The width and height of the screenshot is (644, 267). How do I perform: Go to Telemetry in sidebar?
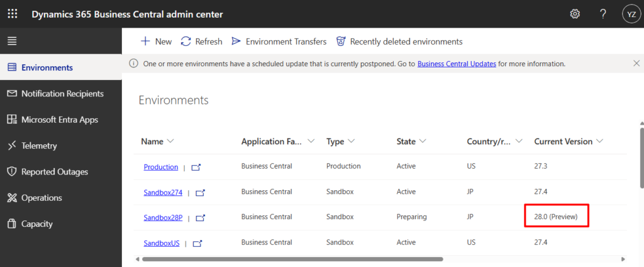pyautogui.click(x=39, y=145)
